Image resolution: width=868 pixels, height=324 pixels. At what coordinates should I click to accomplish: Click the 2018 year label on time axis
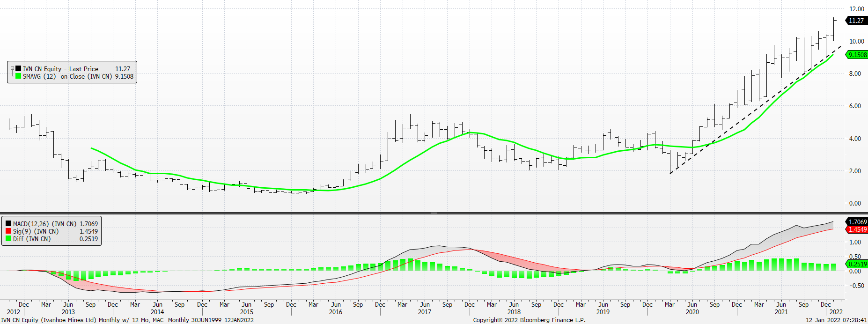[x=514, y=312]
